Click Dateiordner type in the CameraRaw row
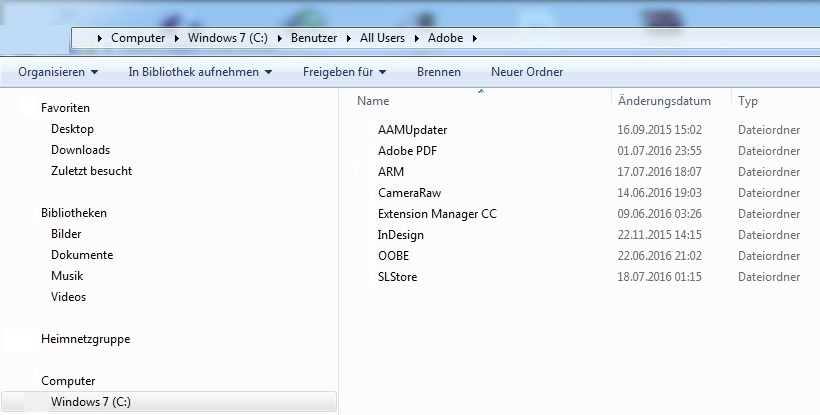The image size is (820, 415). click(769, 192)
